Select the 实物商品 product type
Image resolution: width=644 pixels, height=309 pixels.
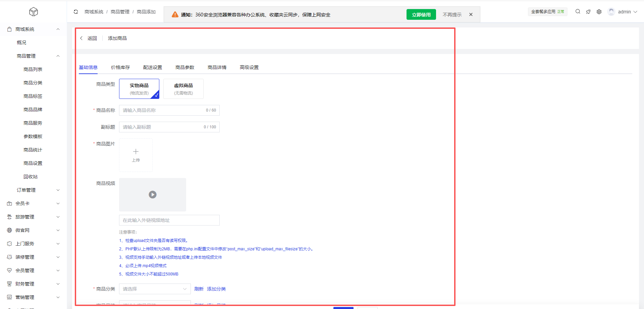tap(139, 89)
